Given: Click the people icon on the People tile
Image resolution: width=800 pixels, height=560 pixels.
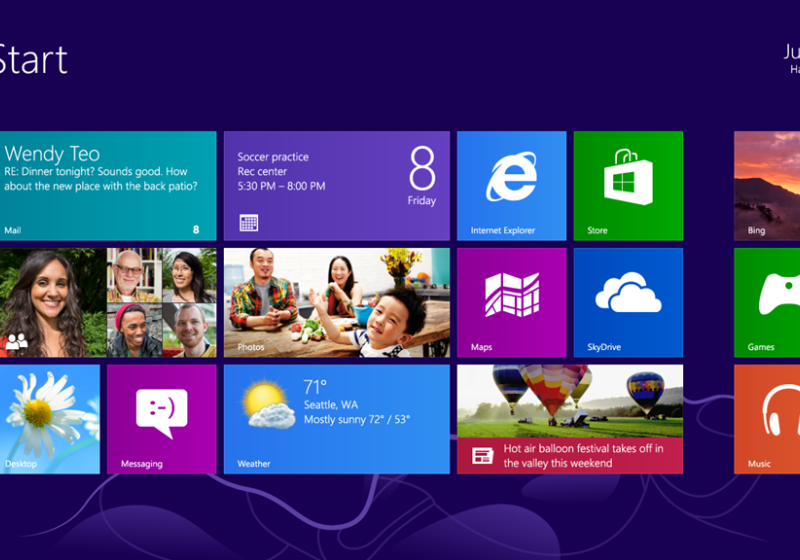Looking at the screenshot, I should tap(16, 342).
